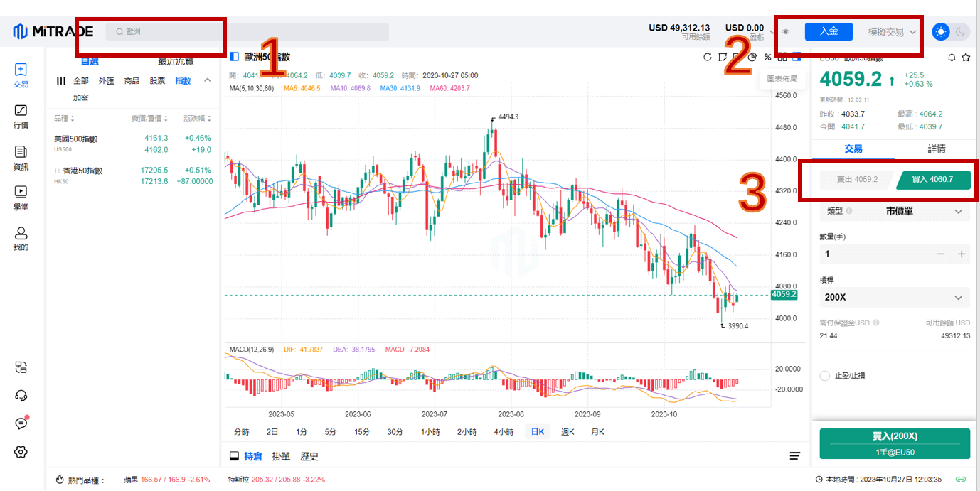Switch to the 歷史 tab
Viewport: 980px width, 491px height.
(x=309, y=456)
